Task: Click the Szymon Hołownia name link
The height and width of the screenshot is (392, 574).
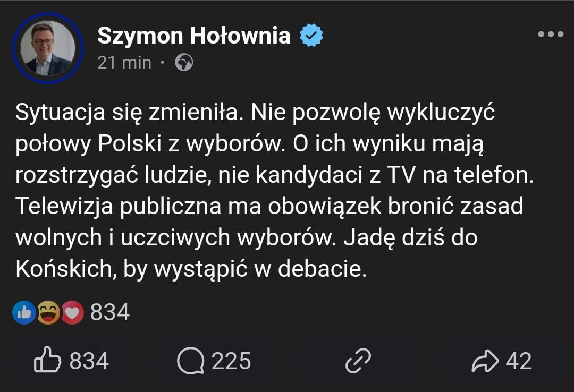Action: click(x=194, y=36)
